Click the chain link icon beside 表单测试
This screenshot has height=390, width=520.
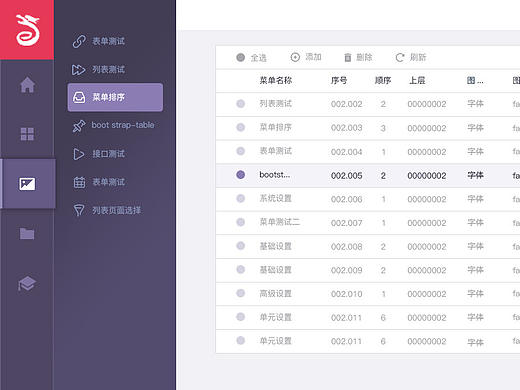[x=79, y=41]
